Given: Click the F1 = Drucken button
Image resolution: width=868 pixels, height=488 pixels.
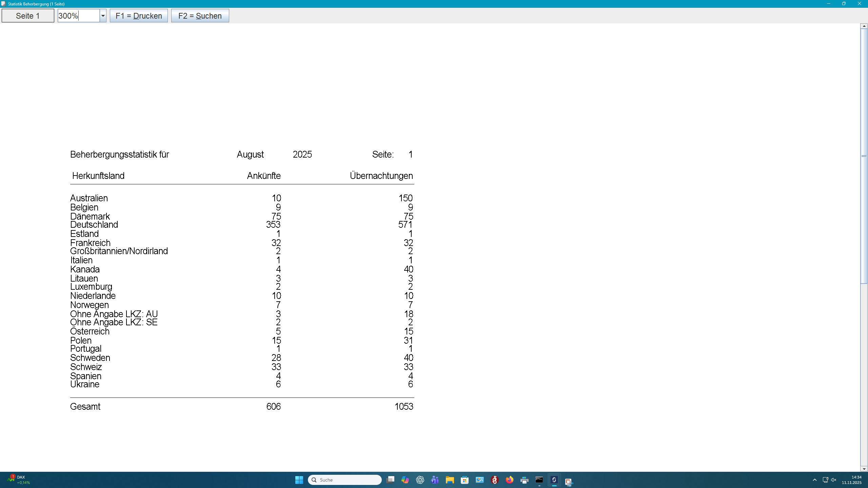Looking at the screenshot, I should [x=139, y=16].
